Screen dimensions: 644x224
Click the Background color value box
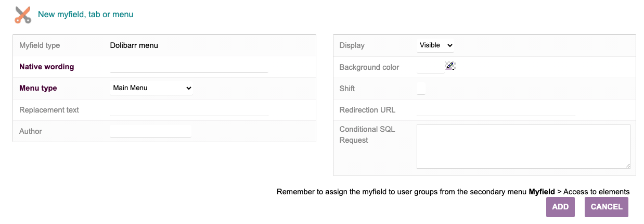430,67
